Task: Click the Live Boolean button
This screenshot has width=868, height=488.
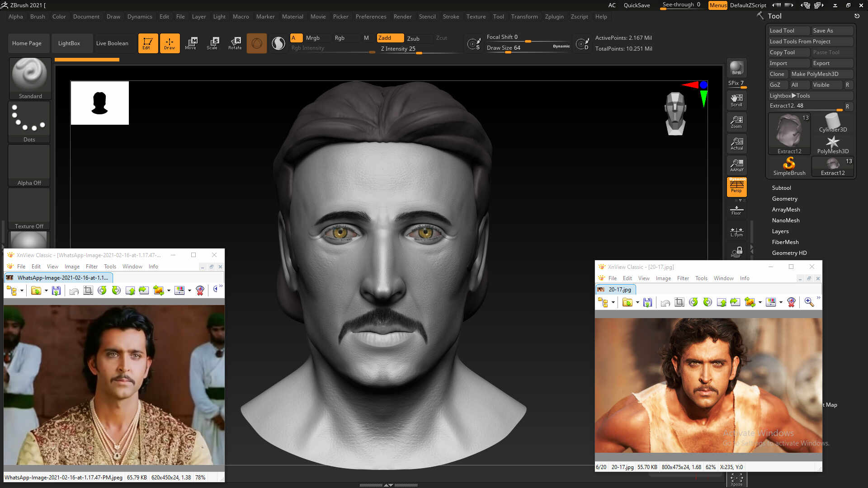Action: pos(112,43)
